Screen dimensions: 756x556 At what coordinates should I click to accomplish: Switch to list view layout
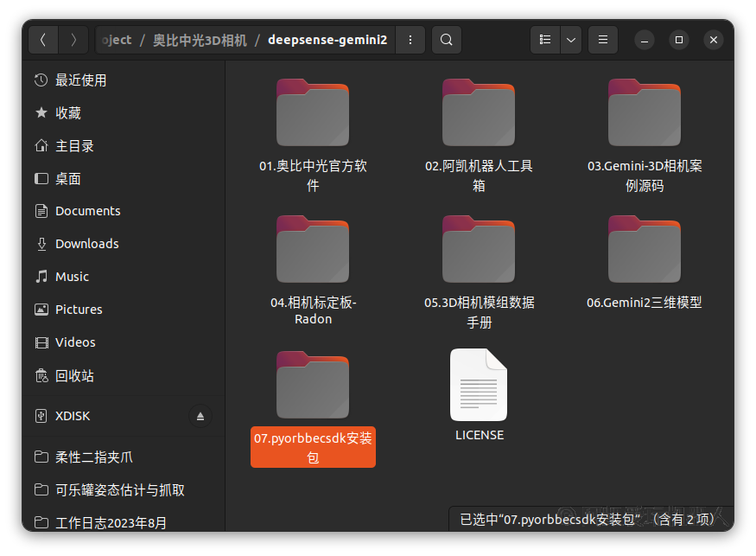tap(545, 40)
